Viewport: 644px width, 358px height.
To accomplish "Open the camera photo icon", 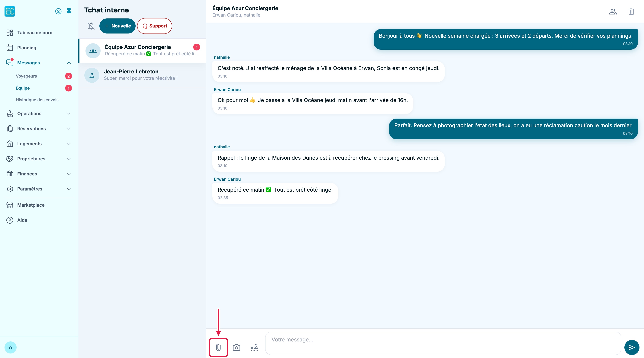I will 237,347.
